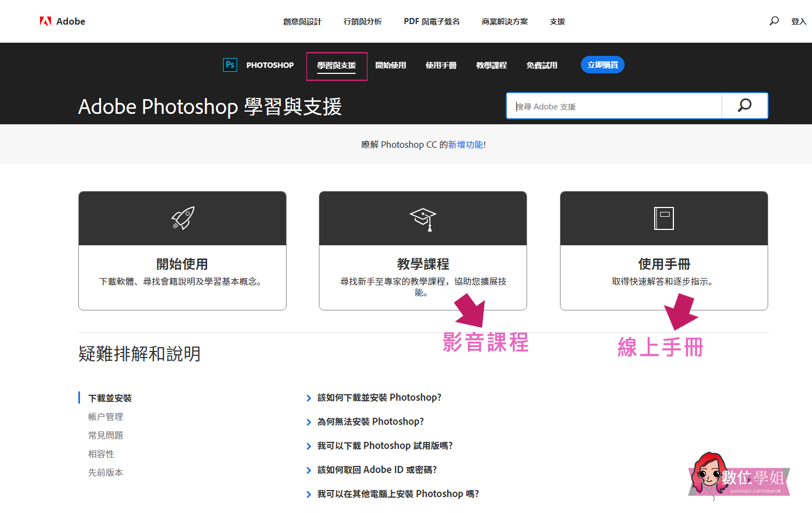The width and height of the screenshot is (812, 513).
Task: Click the search button in Adobe 支援 field
Action: [744, 106]
